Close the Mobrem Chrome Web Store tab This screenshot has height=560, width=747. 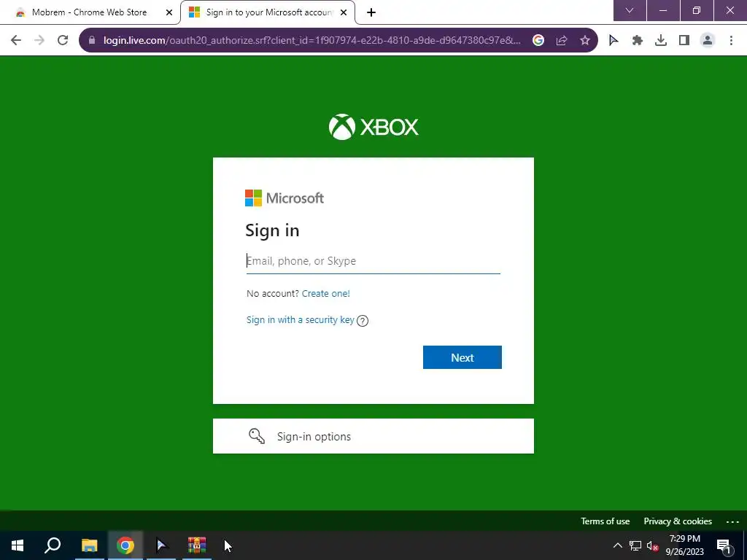(x=169, y=12)
